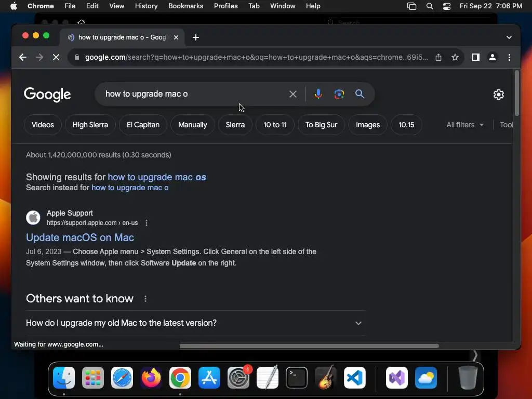Open options next to Others want to know
Viewport: 532px width, 399px height.
tap(145, 299)
